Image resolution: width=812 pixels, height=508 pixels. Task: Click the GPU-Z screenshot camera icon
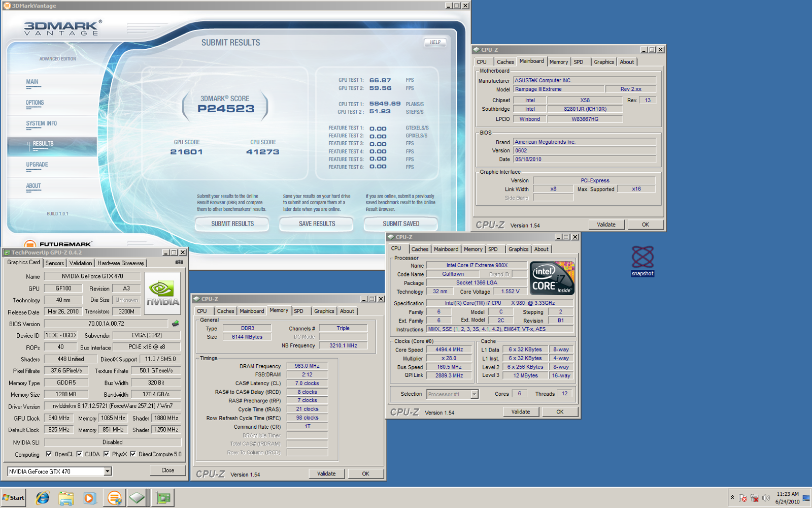pos(179,262)
